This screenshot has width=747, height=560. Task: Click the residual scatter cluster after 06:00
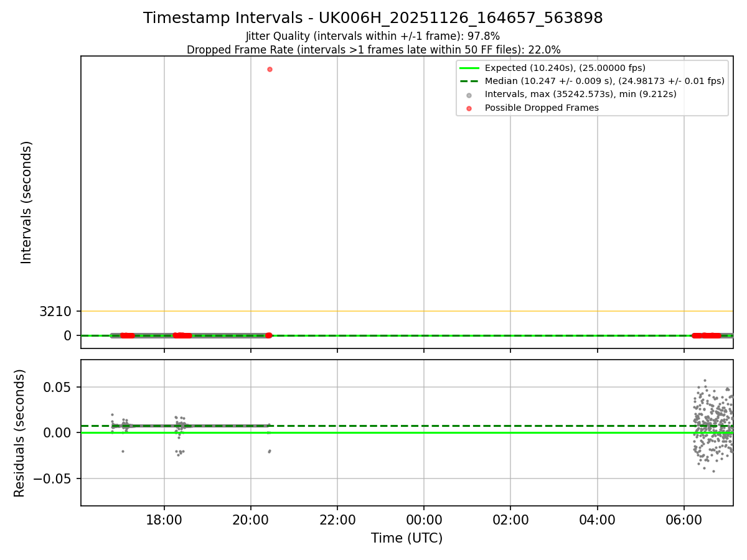[x=713, y=426]
